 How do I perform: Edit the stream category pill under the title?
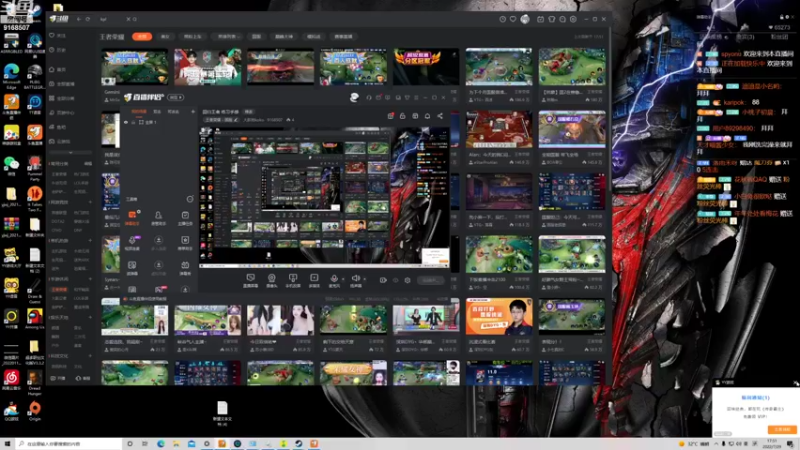tap(221, 120)
